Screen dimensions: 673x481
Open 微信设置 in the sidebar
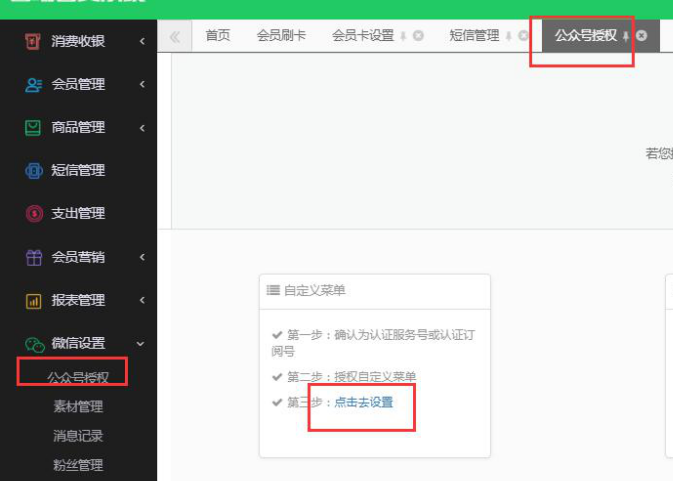78,343
